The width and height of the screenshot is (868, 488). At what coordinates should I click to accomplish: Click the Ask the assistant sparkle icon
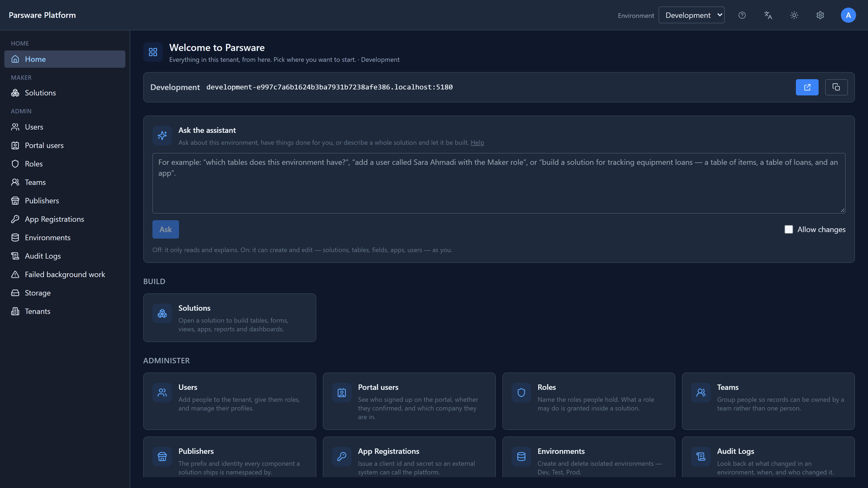coord(162,135)
